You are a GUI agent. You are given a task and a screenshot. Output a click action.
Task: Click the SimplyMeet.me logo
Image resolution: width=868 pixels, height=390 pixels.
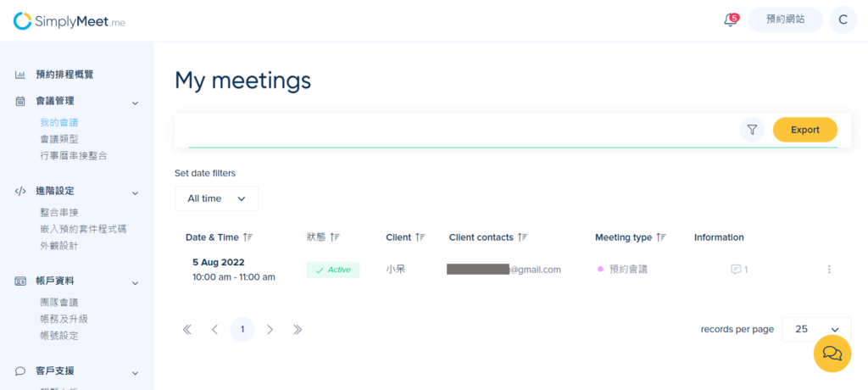tap(70, 21)
